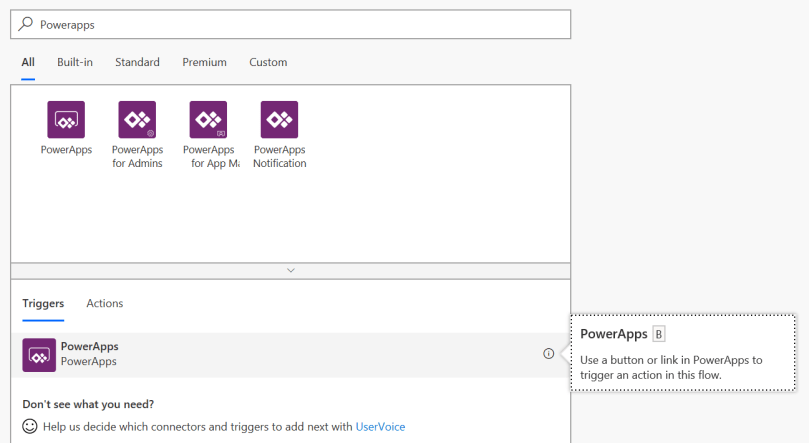
Task: Focus the search field containing Powerapps
Action: tap(290, 24)
